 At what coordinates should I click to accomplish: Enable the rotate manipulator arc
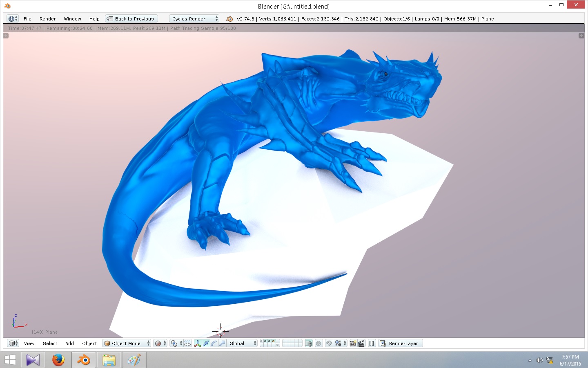tap(214, 343)
